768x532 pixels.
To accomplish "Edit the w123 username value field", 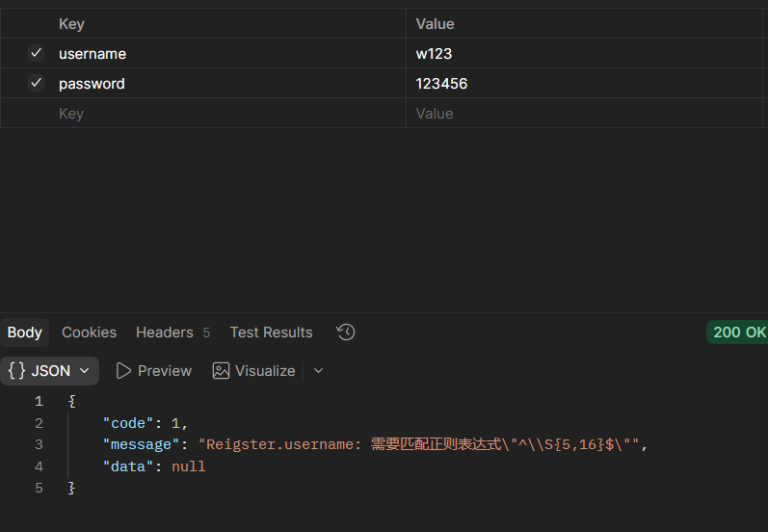I will tap(584, 53).
